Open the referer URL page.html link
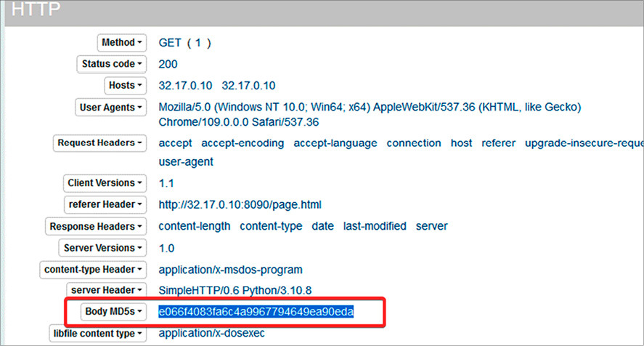The height and width of the screenshot is (346, 644). tap(240, 204)
